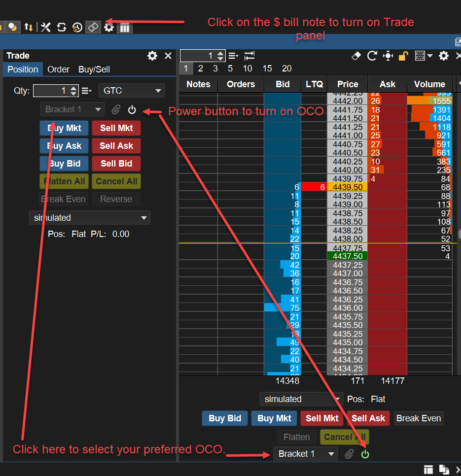This screenshot has height=476, width=461.
Task: Click the eraser icon in ladder toolbar
Action: pos(356,56)
